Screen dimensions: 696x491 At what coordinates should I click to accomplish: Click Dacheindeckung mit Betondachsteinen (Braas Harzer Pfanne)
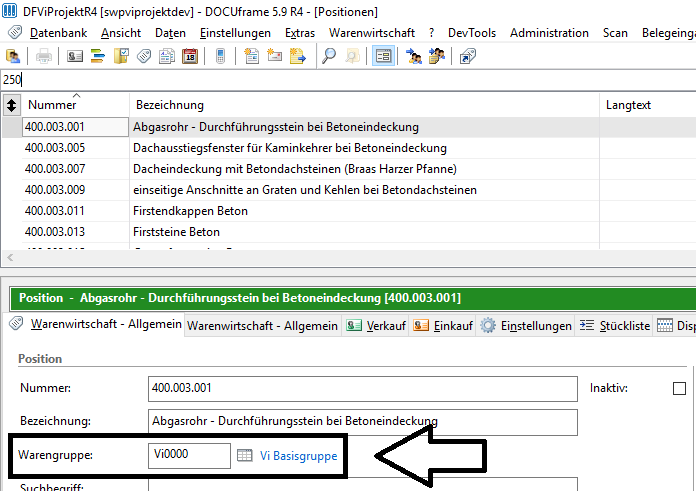pyautogui.click(x=295, y=169)
